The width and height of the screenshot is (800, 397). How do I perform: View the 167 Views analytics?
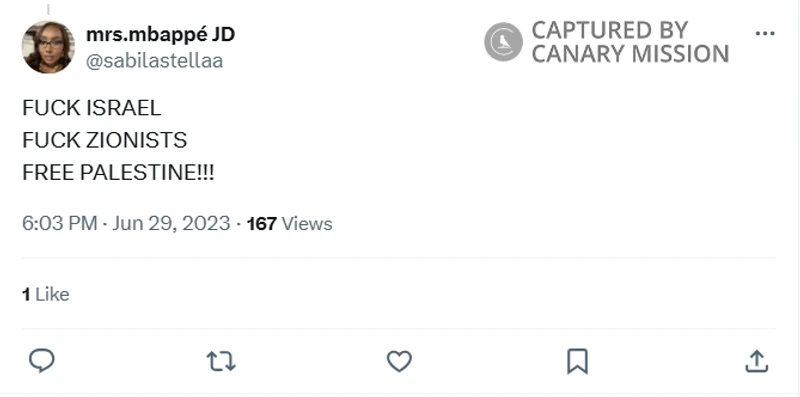coord(289,224)
